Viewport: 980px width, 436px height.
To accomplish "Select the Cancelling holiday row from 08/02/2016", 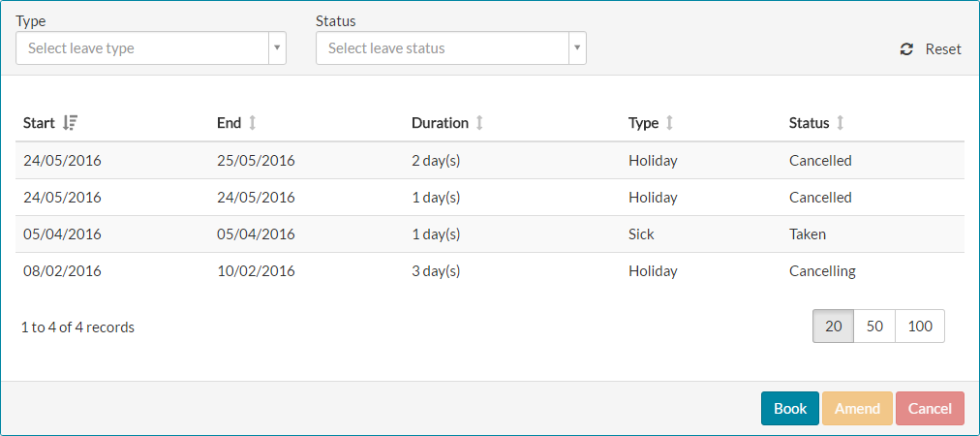I will (489, 271).
